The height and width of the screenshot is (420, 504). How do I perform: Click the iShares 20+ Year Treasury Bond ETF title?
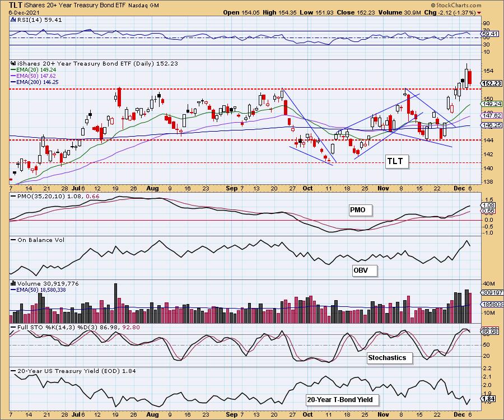pos(75,6)
